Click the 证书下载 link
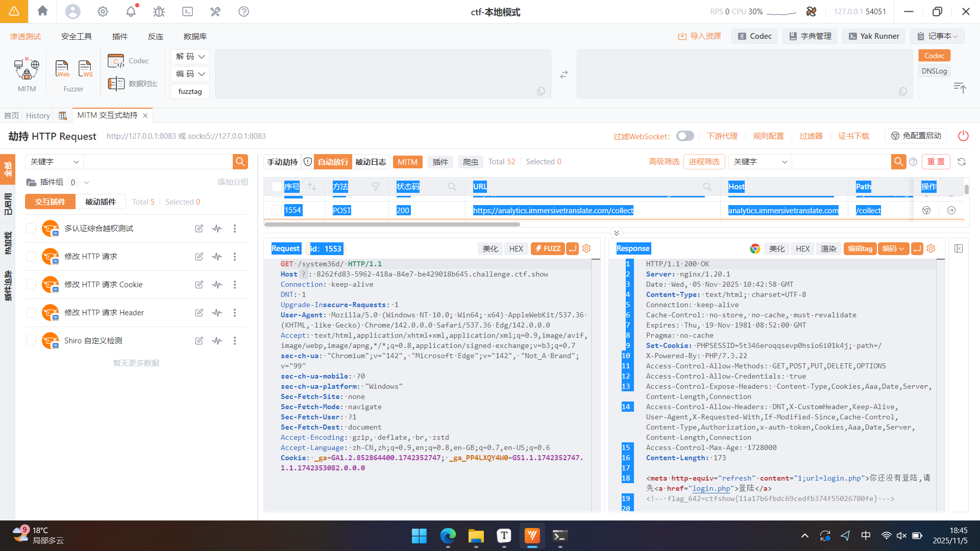Viewport: 980px width, 551px height. point(853,136)
